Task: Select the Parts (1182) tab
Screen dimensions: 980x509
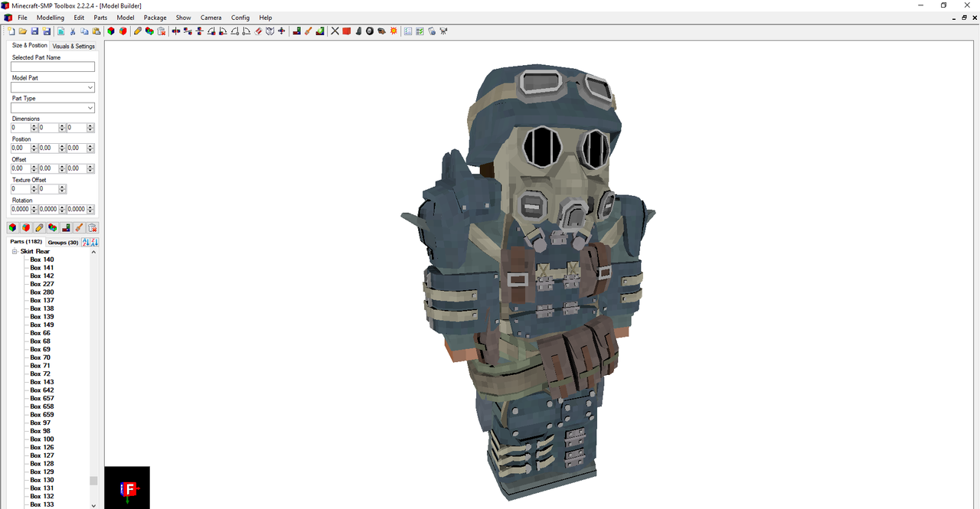Action: pos(26,242)
